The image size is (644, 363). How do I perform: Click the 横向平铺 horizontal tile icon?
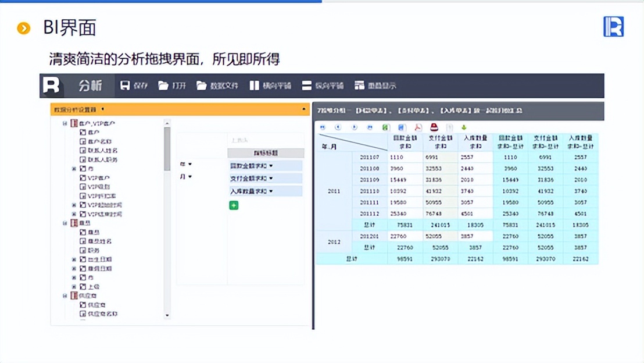point(266,84)
